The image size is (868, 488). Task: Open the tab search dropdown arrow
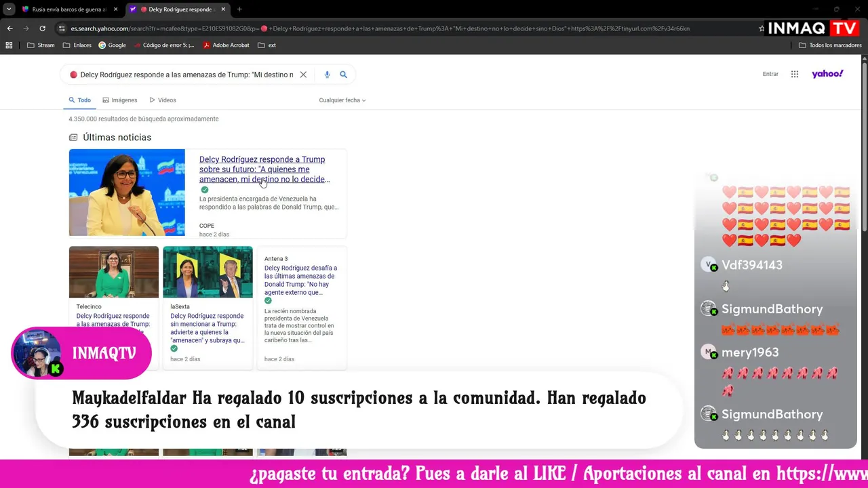[x=9, y=9]
